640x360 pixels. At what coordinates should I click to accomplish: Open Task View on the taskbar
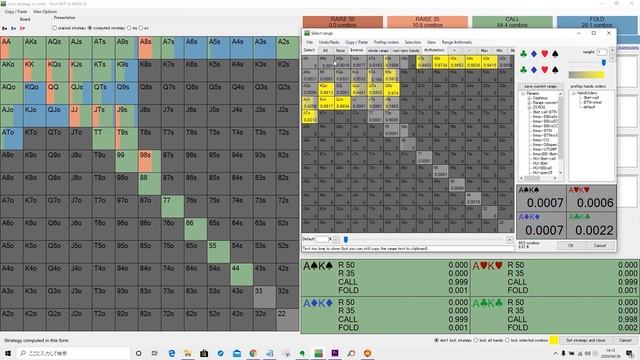click(x=155, y=353)
